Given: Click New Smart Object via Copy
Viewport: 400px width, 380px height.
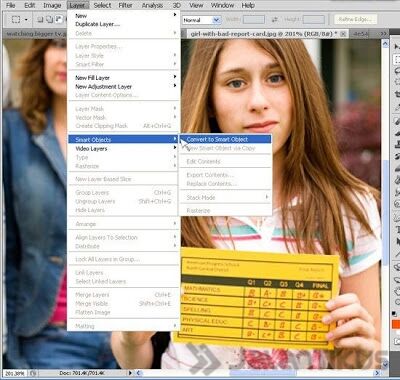Looking at the screenshot, I should click(225, 148).
